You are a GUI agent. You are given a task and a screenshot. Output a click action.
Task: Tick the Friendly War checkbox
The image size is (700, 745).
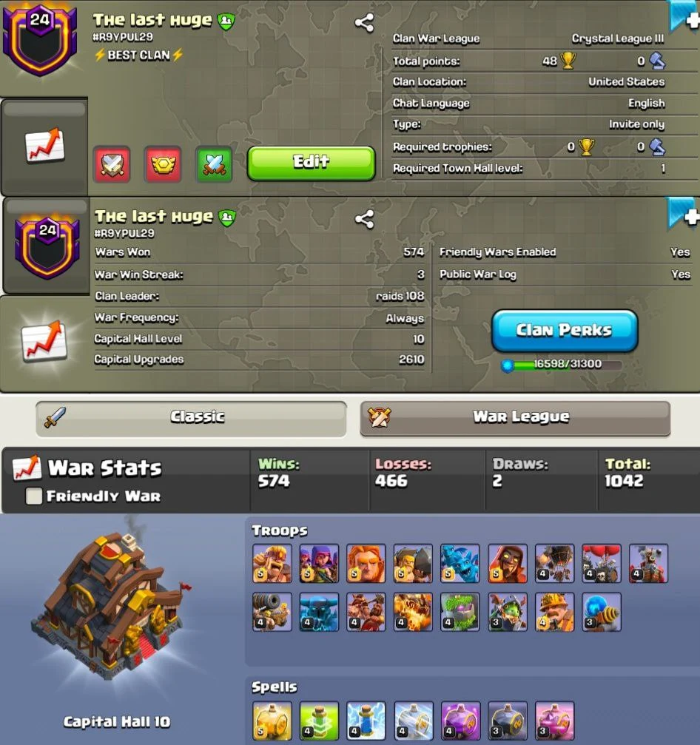tap(34, 496)
